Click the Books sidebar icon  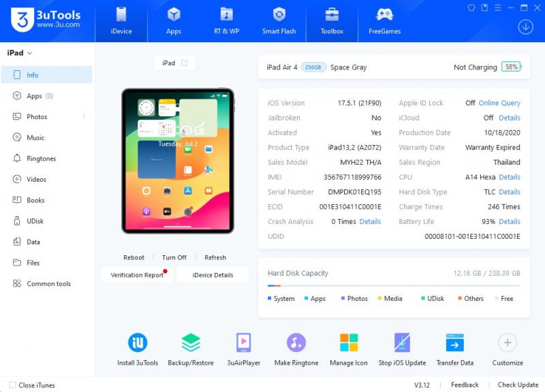coord(16,200)
